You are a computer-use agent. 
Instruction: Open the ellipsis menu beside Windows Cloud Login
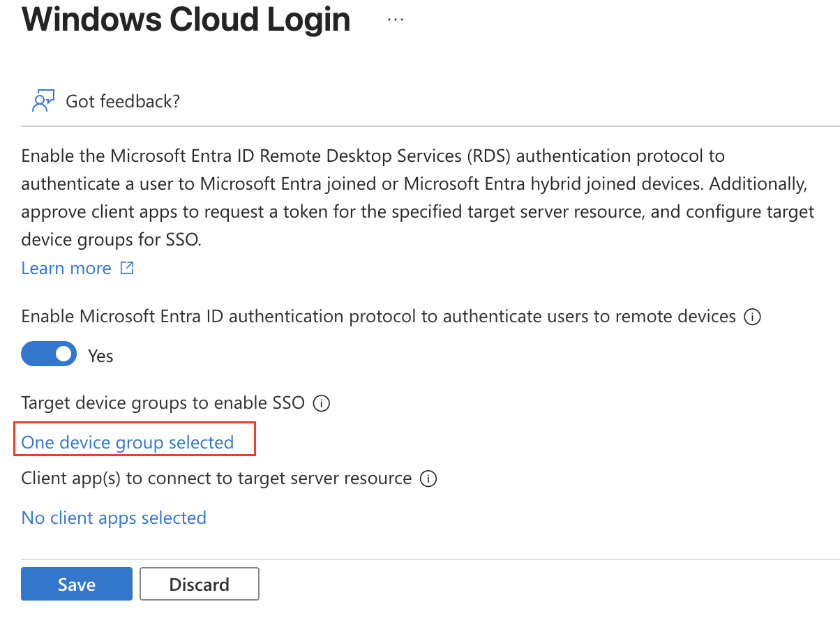tap(396, 20)
